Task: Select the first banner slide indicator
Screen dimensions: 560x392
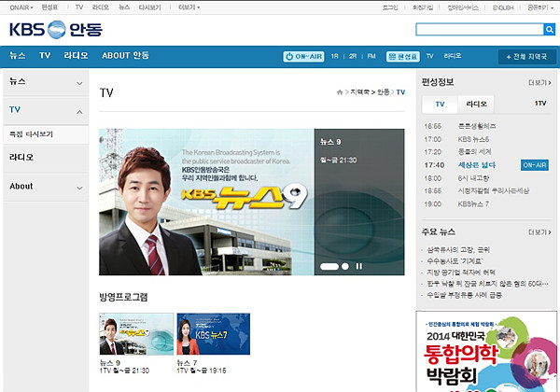Action: [x=329, y=266]
